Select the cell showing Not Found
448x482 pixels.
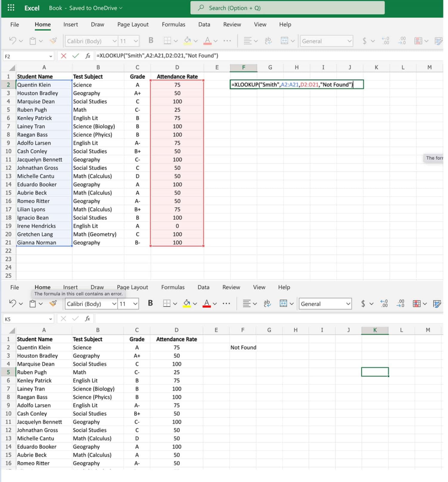tap(243, 347)
